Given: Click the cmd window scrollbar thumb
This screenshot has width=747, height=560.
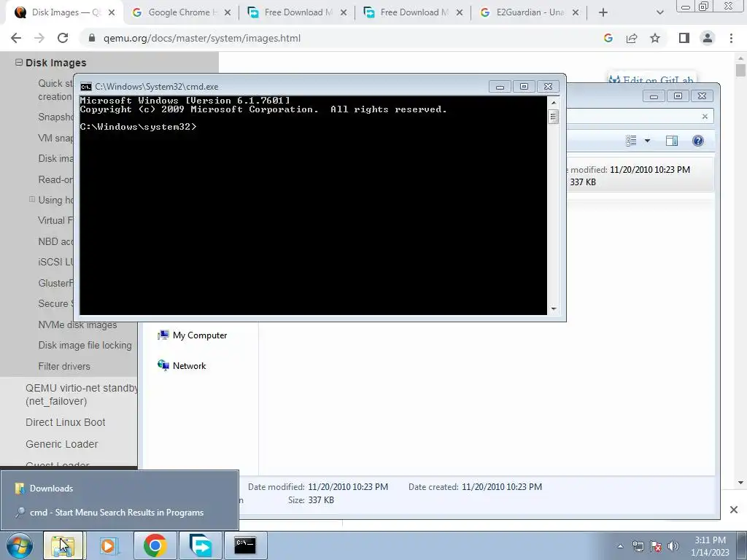Looking at the screenshot, I should point(553,116).
